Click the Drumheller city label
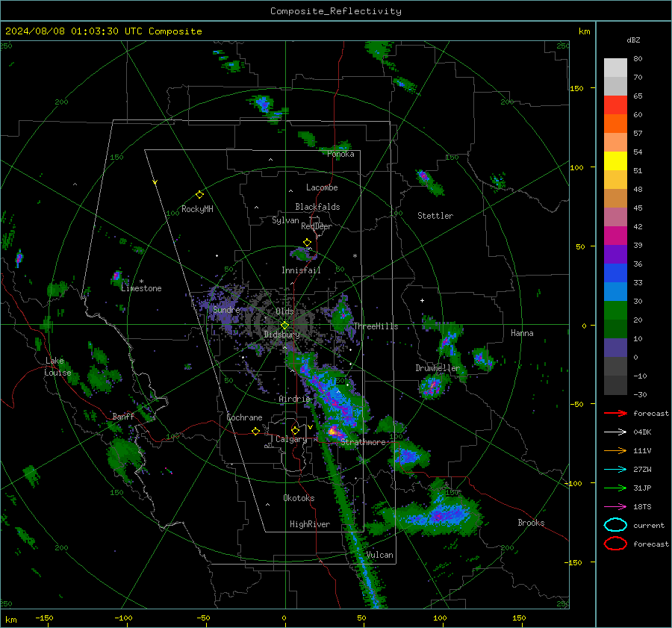Image resolution: width=672 pixels, height=628 pixels. coord(438,368)
